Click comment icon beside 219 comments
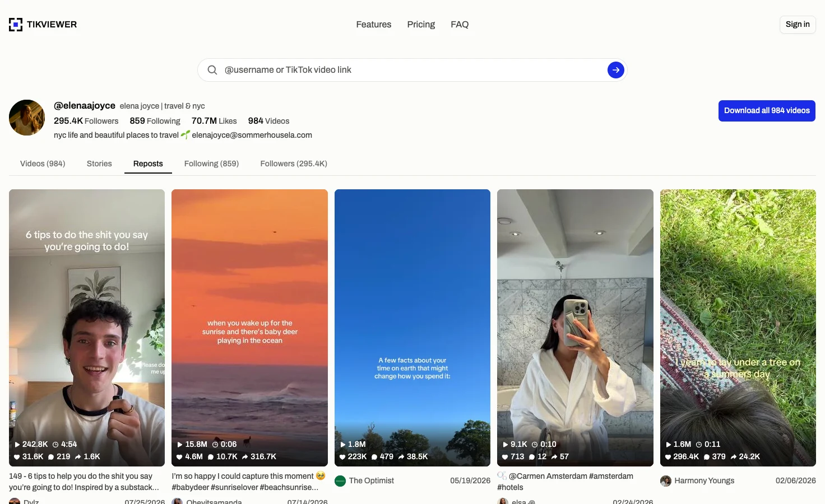825x504 pixels. (x=51, y=457)
